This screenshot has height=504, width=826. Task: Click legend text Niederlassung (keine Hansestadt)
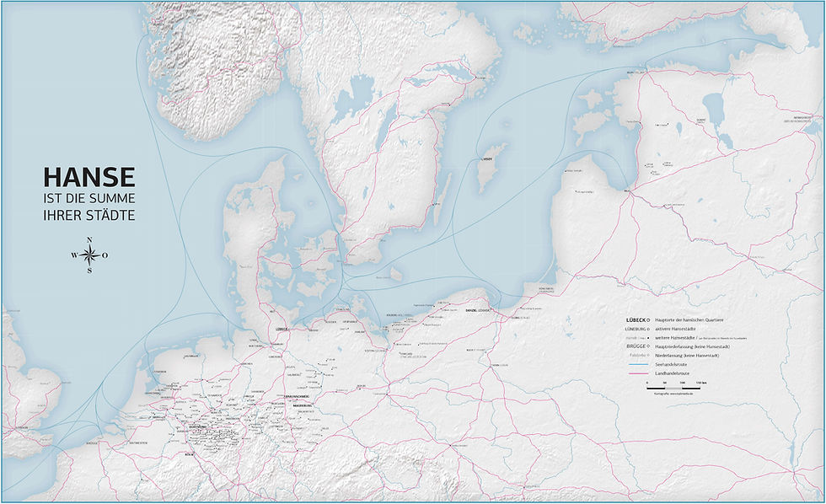click(x=687, y=356)
